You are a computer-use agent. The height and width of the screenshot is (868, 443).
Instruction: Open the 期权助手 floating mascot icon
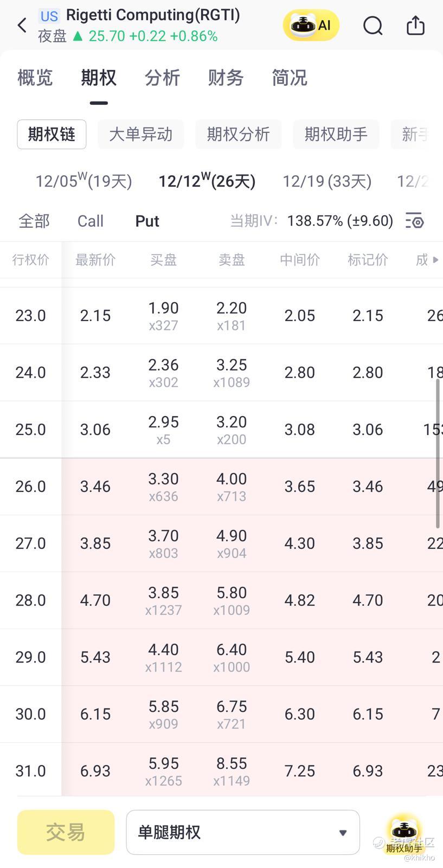404,834
